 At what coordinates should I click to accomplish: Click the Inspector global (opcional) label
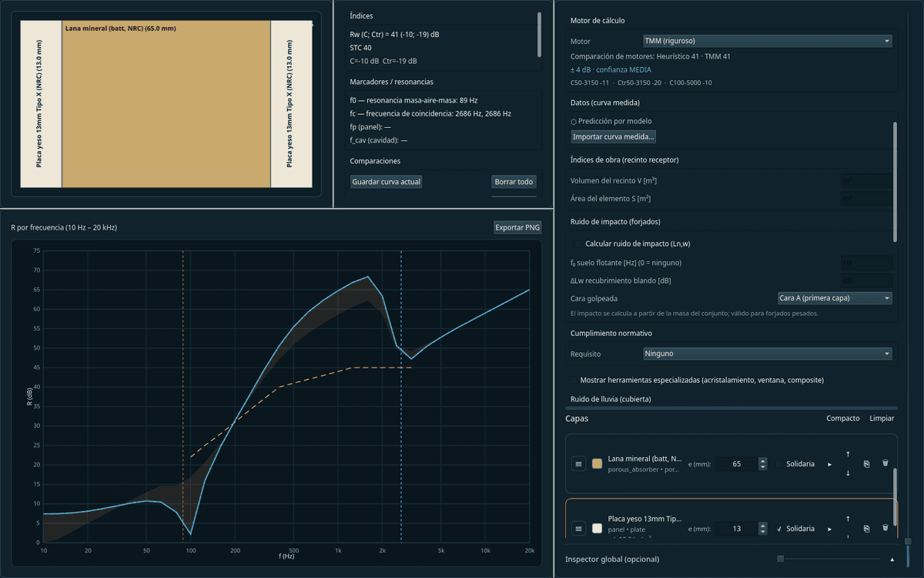(x=612, y=559)
